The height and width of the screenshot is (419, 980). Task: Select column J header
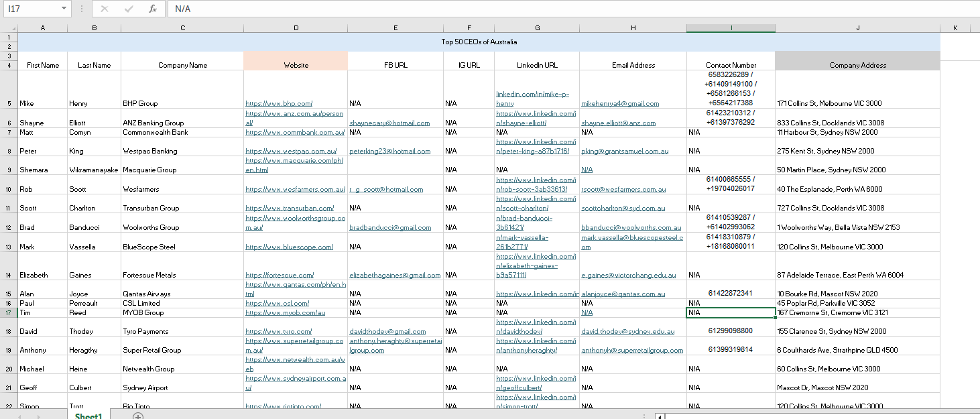(857, 27)
